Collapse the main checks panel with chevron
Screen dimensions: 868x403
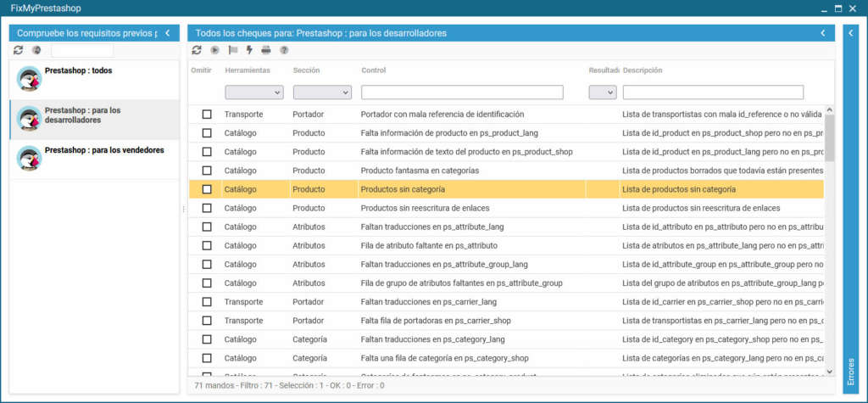(x=823, y=33)
